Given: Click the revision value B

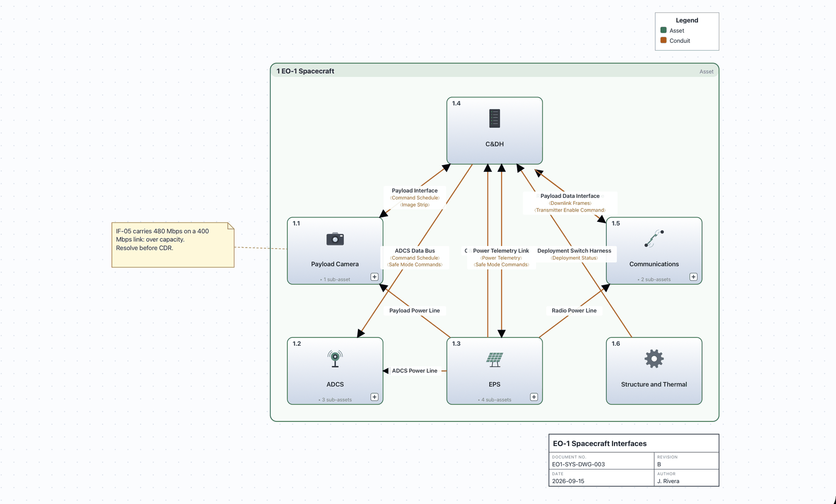Looking at the screenshot, I should [659, 464].
